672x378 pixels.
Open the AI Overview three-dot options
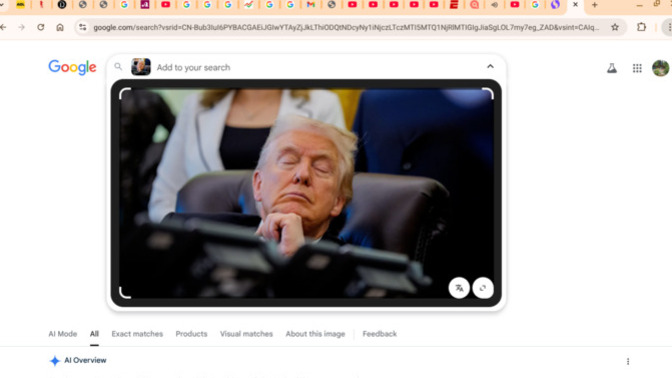pos(628,362)
